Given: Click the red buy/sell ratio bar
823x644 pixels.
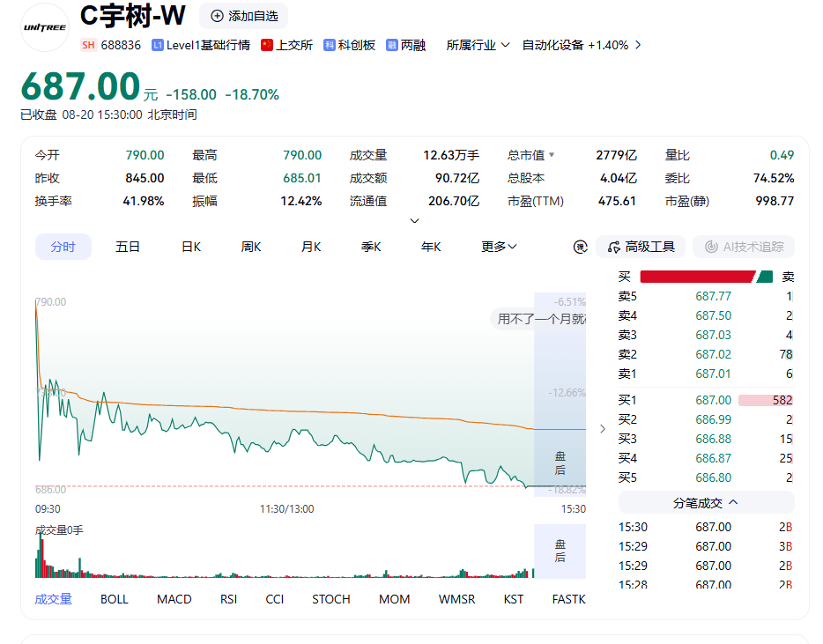Looking at the screenshot, I should (x=698, y=277).
